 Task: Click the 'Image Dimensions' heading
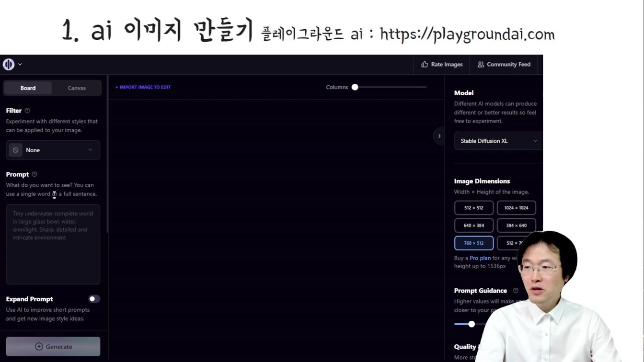coord(482,181)
